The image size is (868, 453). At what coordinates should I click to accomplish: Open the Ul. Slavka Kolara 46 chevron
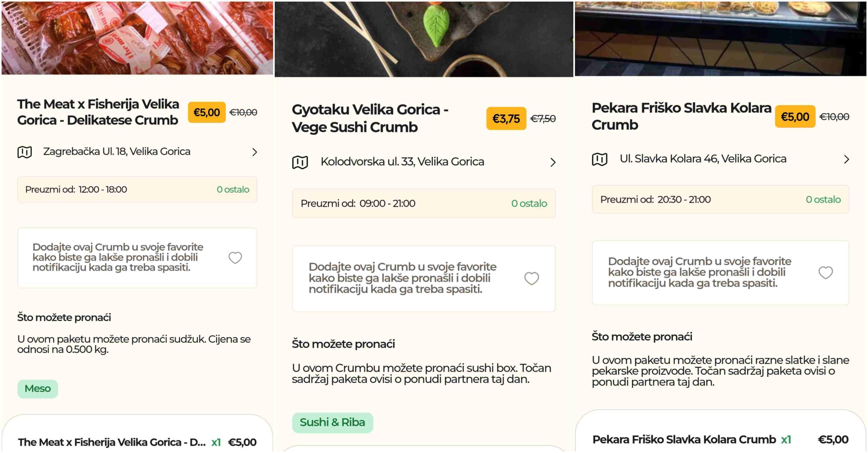(x=846, y=159)
